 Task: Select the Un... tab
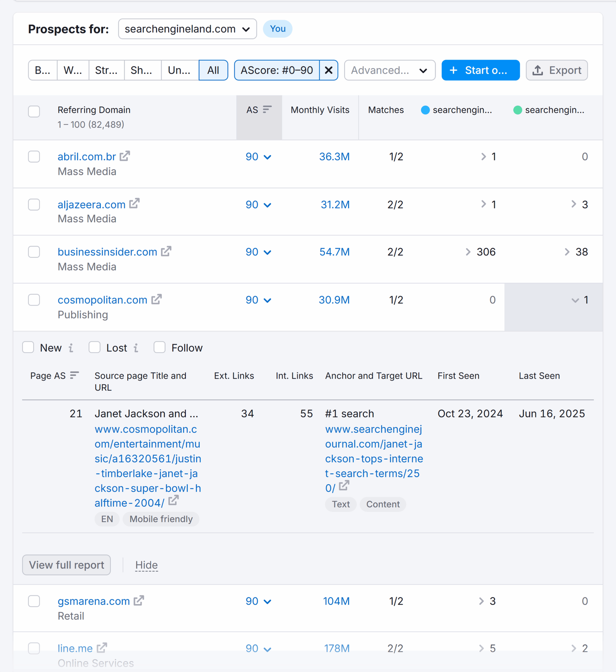180,70
